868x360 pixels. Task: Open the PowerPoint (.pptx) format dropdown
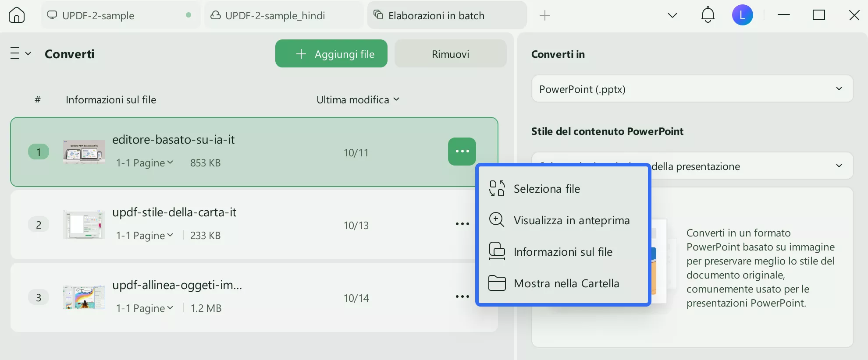click(692, 89)
